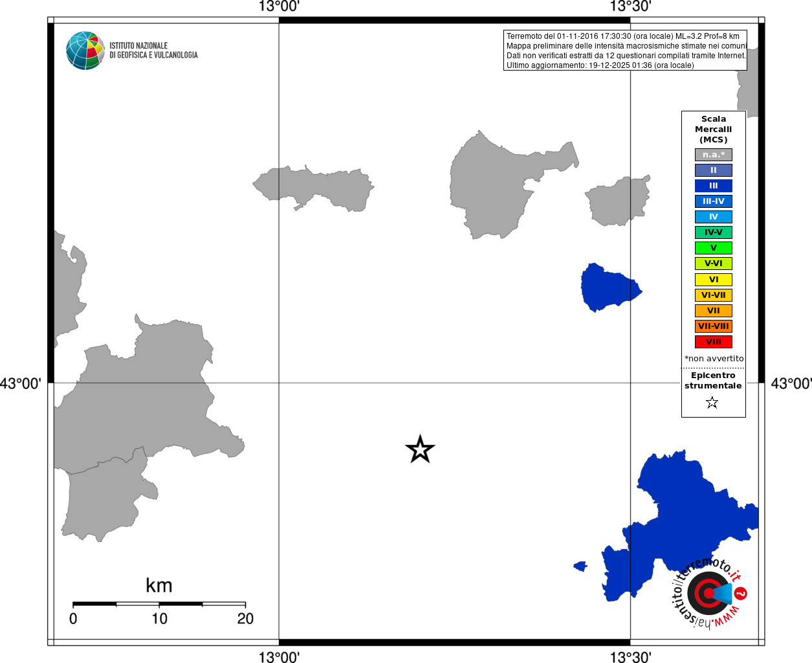The width and height of the screenshot is (812, 663).
Task: Select the red VIII intensity legend swatch
Action: 714,342
